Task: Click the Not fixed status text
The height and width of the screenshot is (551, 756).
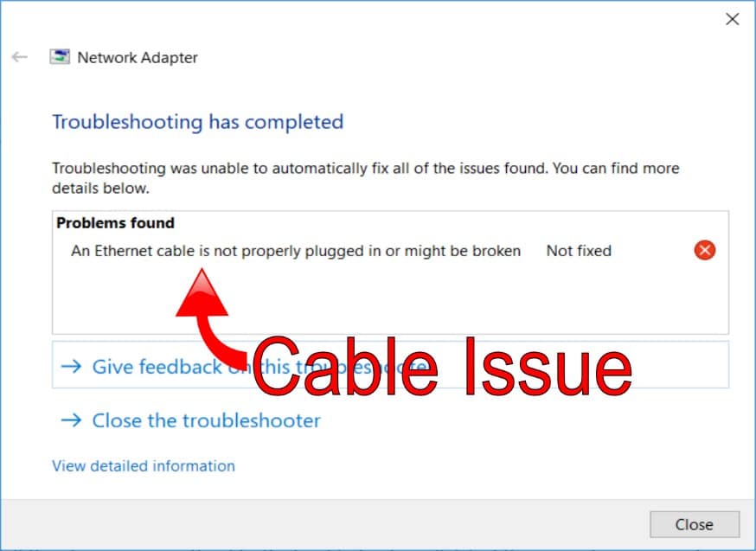Action: point(579,251)
